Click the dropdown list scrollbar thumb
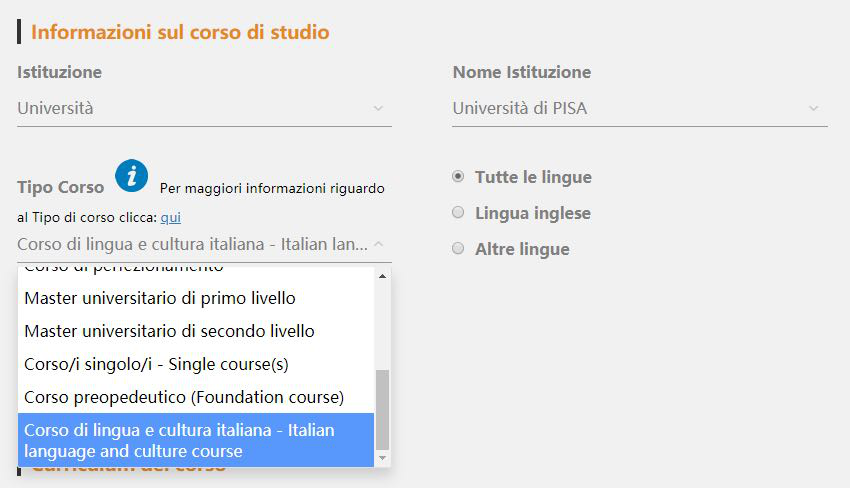Screen dimensions: 850x488 coord(382,408)
